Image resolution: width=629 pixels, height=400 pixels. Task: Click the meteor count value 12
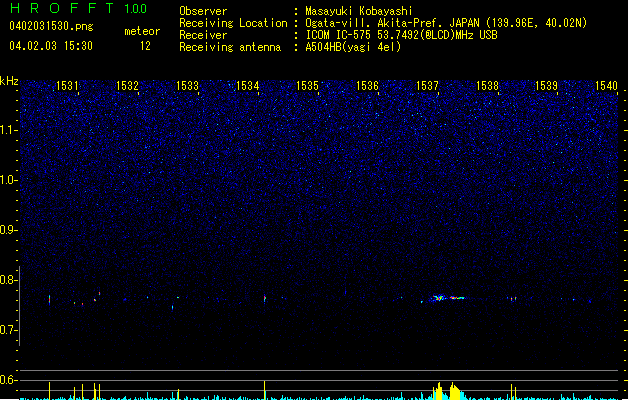click(145, 46)
